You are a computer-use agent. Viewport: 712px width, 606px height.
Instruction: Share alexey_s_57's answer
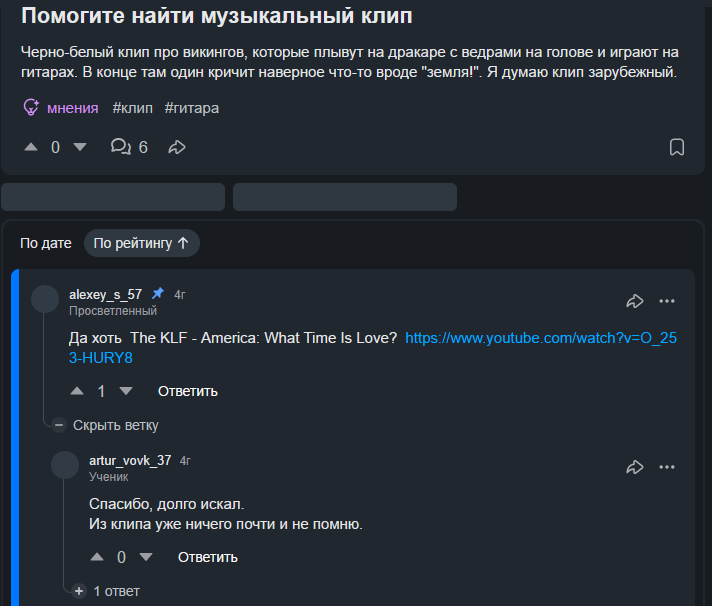635,301
